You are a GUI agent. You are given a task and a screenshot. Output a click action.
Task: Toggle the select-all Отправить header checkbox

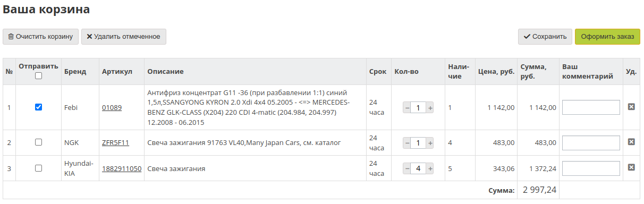coord(38,76)
